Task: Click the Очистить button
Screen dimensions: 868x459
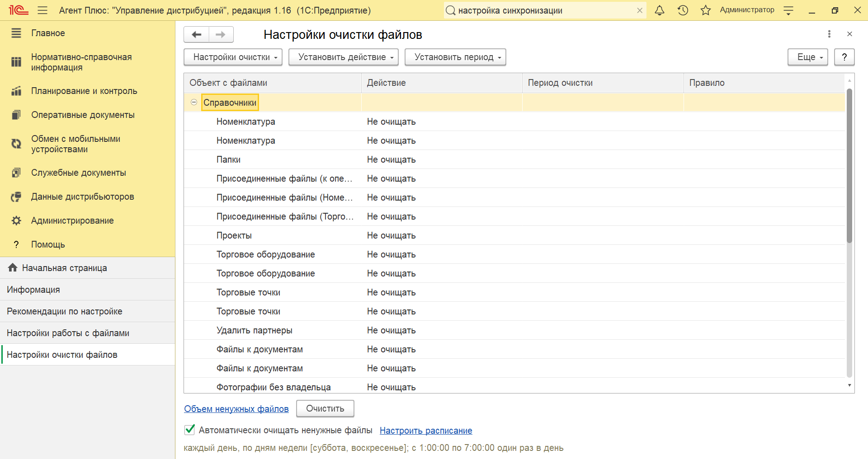Action: [x=325, y=408]
